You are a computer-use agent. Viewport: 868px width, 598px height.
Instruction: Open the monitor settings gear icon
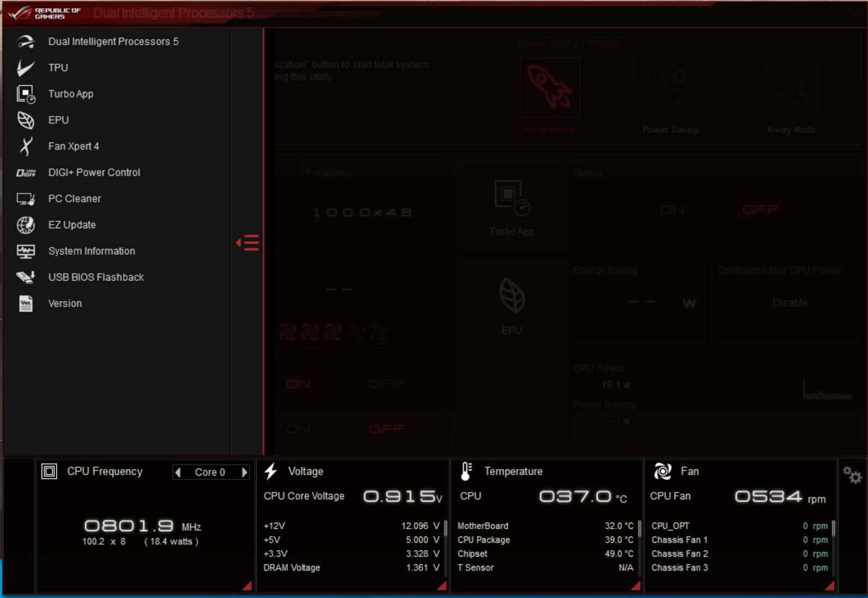(x=852, y=475)
